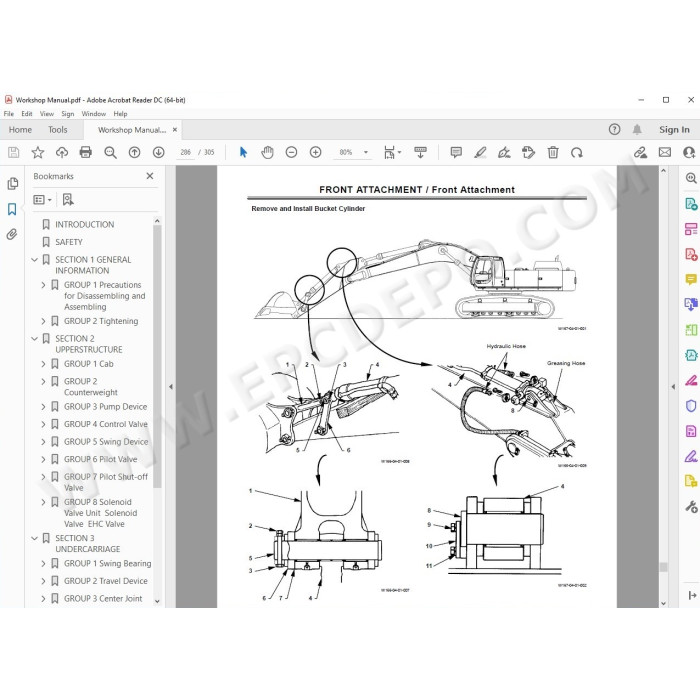Add file to starred favorites
Screen dimensions: 700x700
point(38,153)
